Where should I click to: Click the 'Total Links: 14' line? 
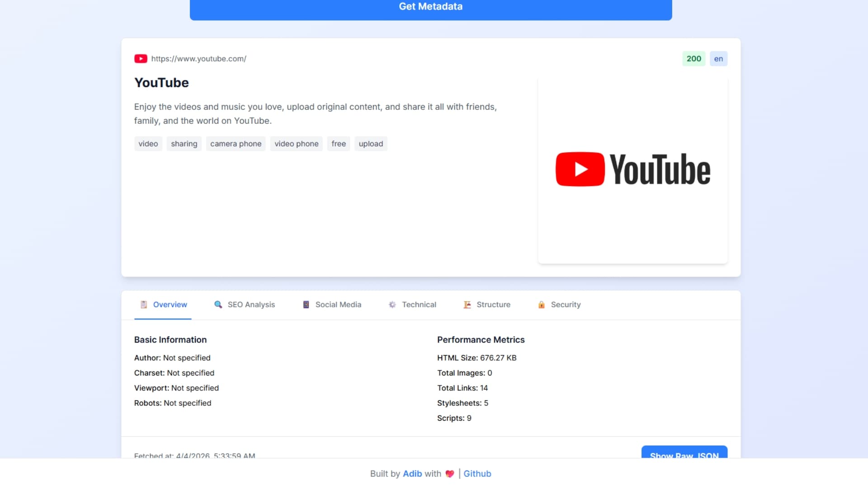click(462, 388)
